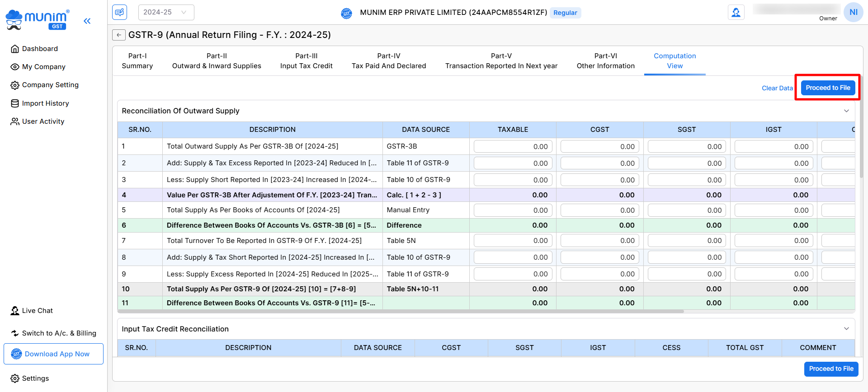Viewport: 868px width, 392px height.
Task: Click TAXABLE field for Total Outward Supply GSTR-3B row
Action: [x=513, y=146]
